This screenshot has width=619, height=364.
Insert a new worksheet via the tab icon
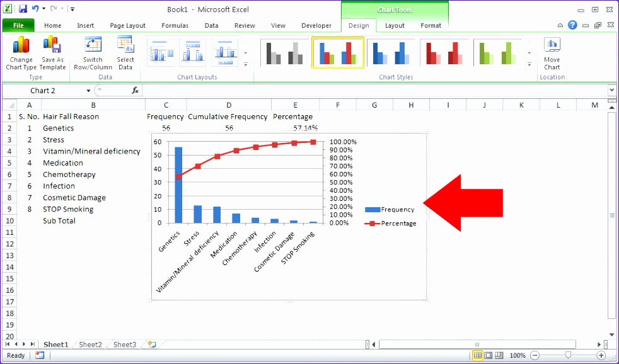[x=150, y=344]
